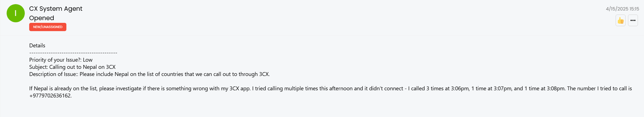
Task: Click the 'Opened' status text
Action: pyautogui.click(x=42, y=18)
